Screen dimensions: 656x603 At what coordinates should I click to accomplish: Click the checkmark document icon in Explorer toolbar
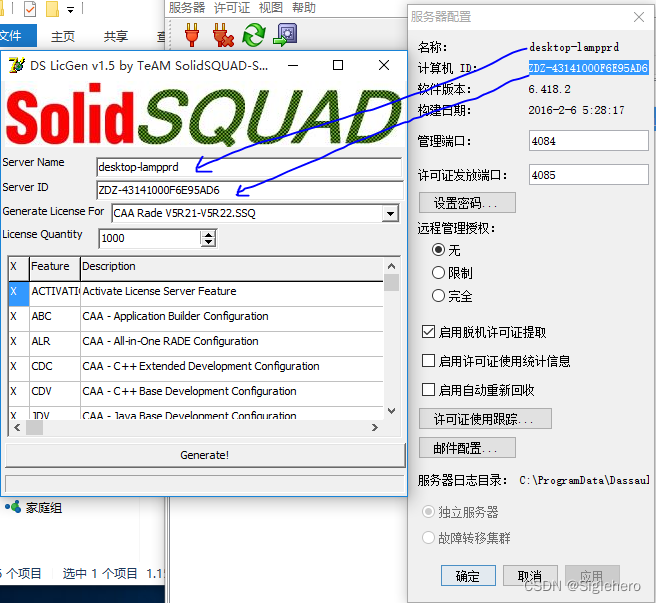[29, 10]
